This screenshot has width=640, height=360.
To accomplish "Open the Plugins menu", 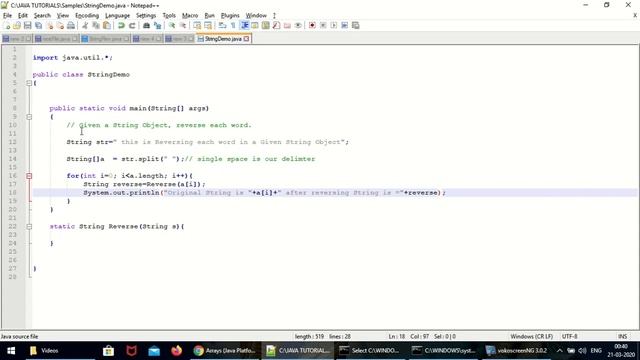I will pyautogui.click(x=230, y=16).
